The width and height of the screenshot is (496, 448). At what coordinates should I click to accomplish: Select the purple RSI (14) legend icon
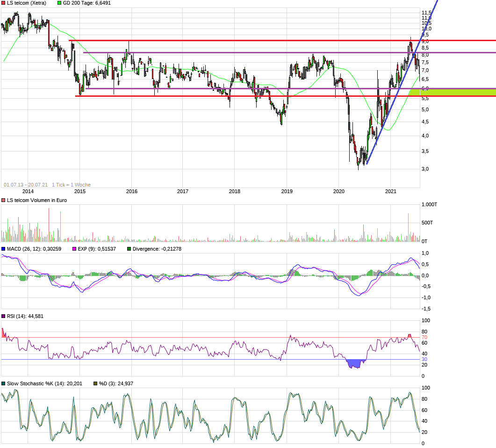pyautogui.click(x=3, y=315)
